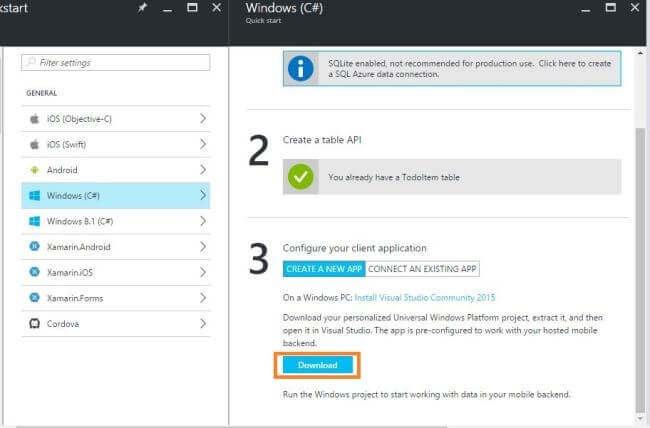Click the 'Configure your client application' heading
Viewport: 650px width, 428px height.
point(354,248)
